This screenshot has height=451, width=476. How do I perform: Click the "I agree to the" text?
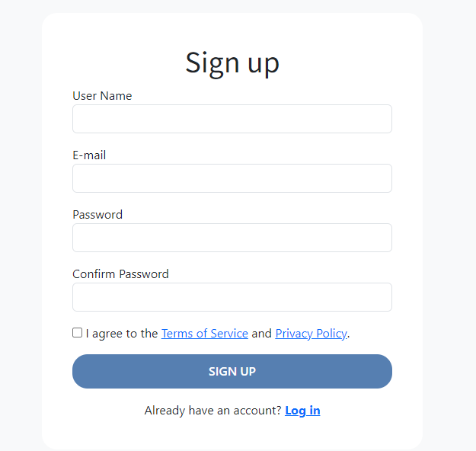tap(122, 334)
